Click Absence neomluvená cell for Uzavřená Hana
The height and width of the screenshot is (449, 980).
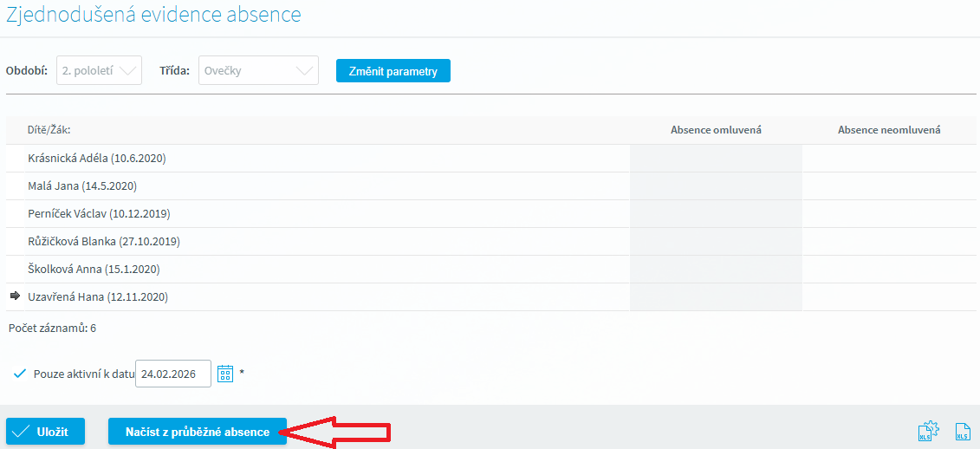pos(889,297)
